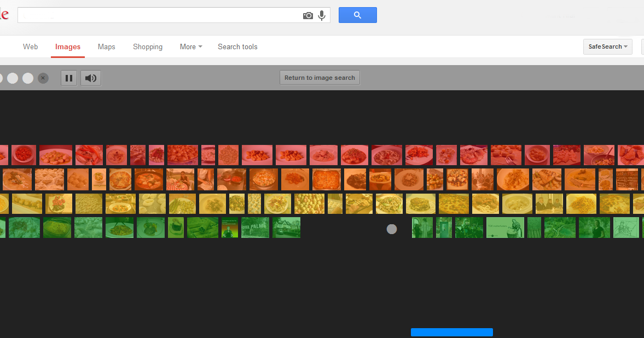Select the green Hotel Palme sign thumbnail
The image size is (644, 338).
(x=255, y=228)
